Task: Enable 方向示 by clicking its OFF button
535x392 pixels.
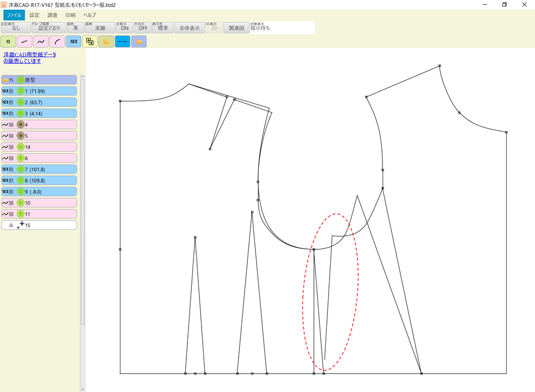Action: [143, 27]
